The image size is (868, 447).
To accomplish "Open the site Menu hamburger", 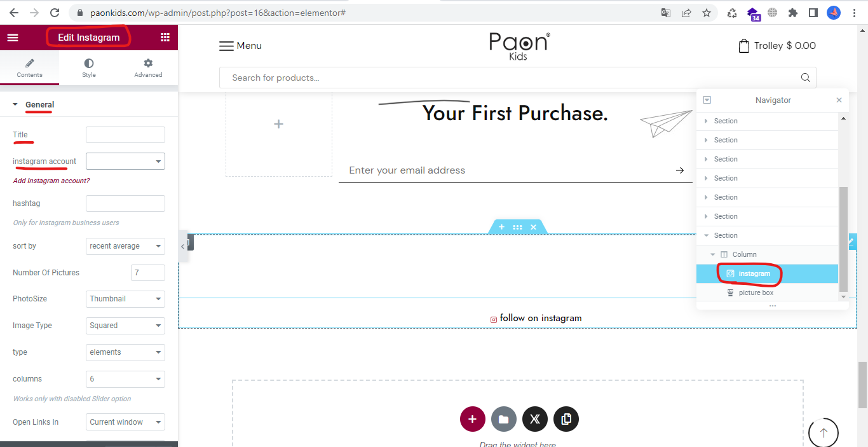I will click(240, 46).
